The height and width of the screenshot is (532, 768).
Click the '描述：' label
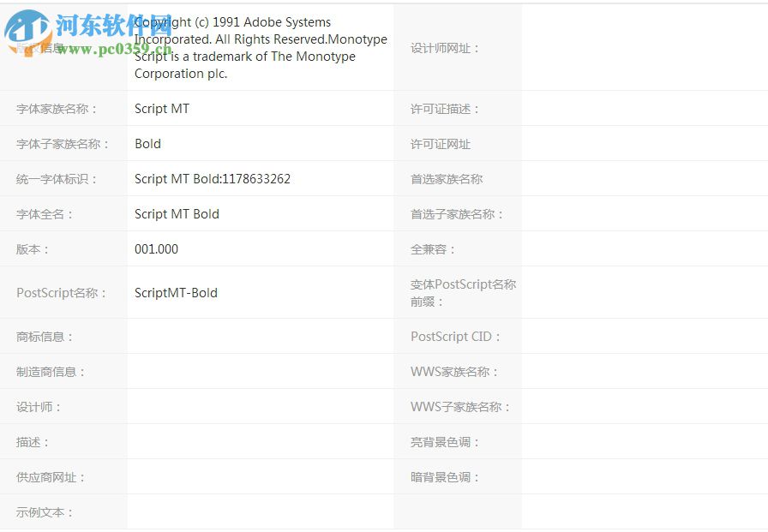33,442
